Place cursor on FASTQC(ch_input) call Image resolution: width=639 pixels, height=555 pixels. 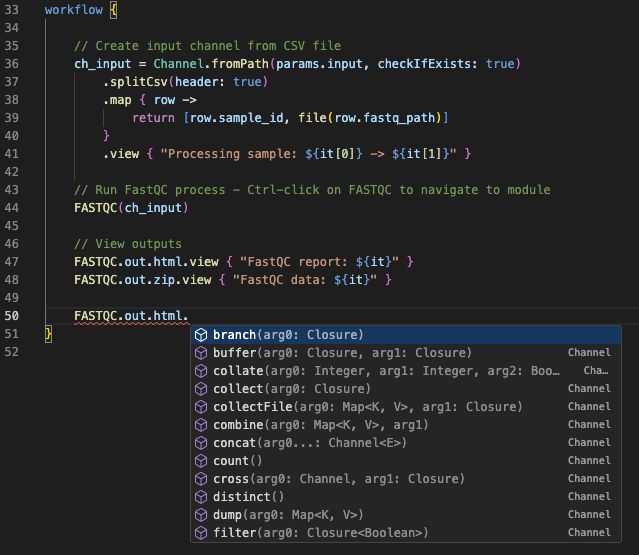tap(131, 208)
